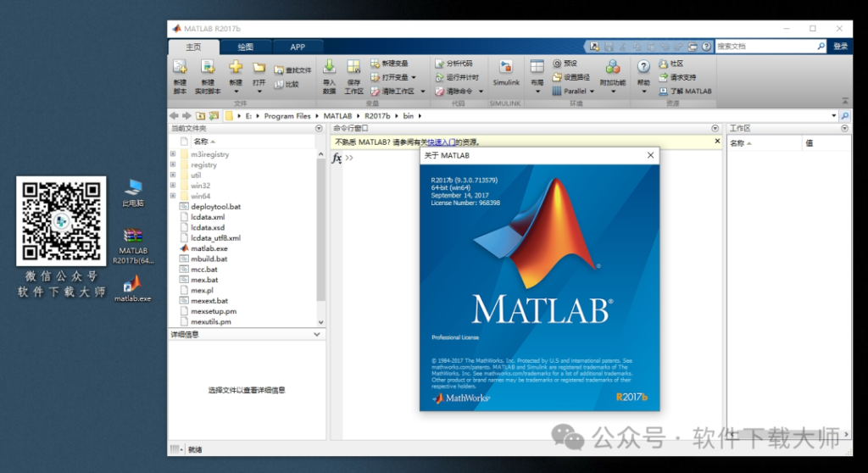The width and height of the screenshot is (868, 473).
Task: Click the 打开 folder icon
Action: [x=259, y=68]
